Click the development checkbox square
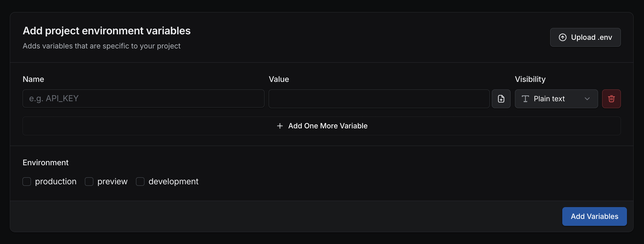The height and width of the screenshot is (244, 644). pos(140,181)
